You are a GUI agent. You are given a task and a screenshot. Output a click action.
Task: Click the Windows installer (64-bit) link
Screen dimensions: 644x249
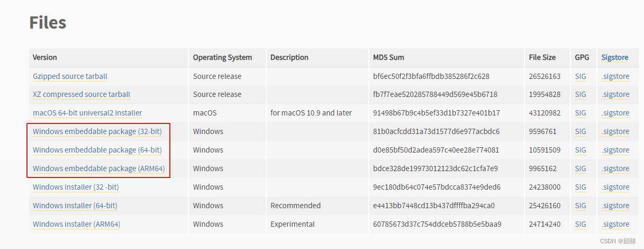tap(75, 206)
